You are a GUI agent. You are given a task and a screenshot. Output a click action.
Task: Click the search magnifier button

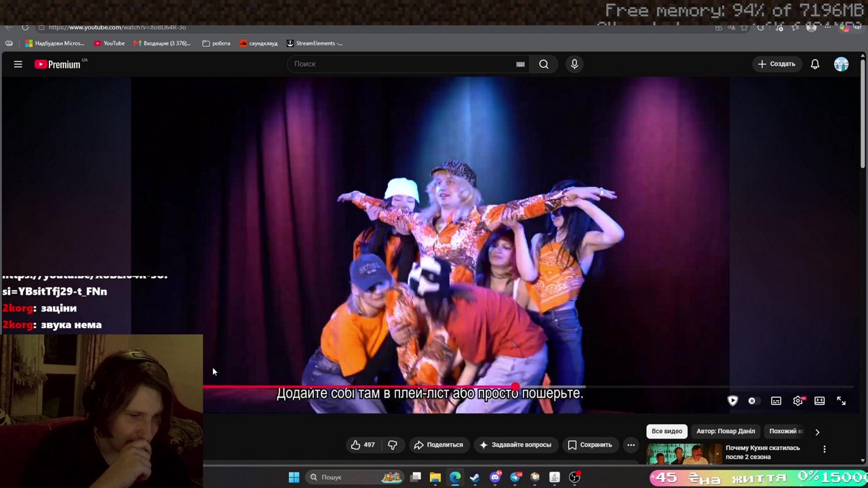pyautogui.click(x=544, y=64)
